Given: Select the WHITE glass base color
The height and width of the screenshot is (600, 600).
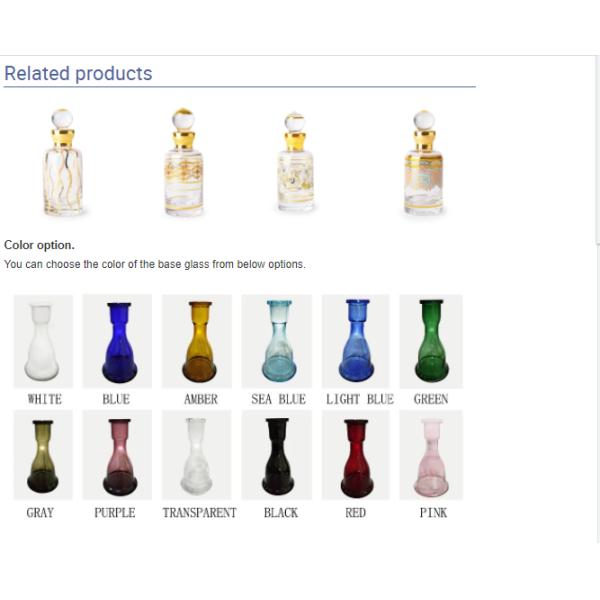Looking at the screenshot, I should [43, 341].
